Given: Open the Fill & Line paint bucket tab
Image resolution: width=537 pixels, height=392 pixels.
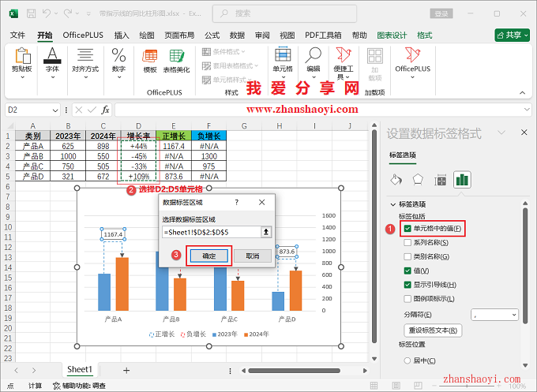Looking at the screenshot, I should tap(396, 179).
